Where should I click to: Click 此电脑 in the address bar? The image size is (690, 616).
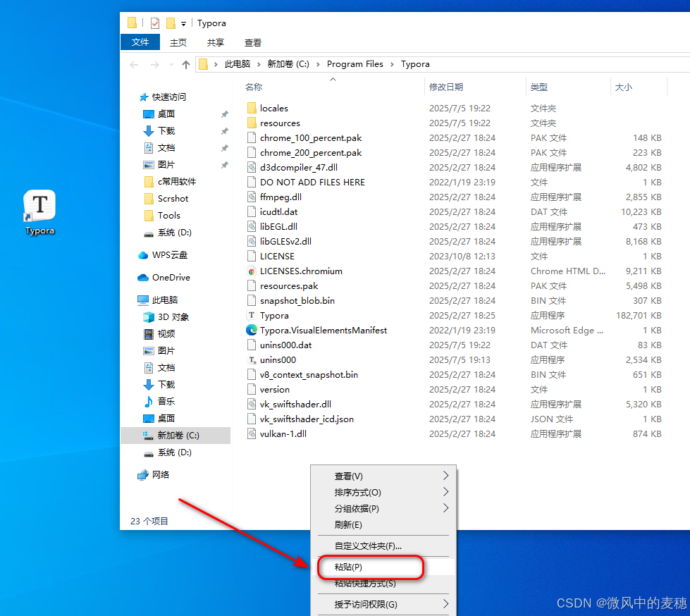click(238, 64)
